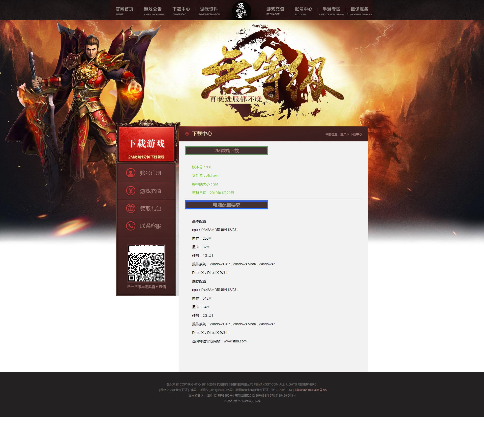Click the circular game logo in header
This screenshot has width=484, height=448.
click(241, 11)
